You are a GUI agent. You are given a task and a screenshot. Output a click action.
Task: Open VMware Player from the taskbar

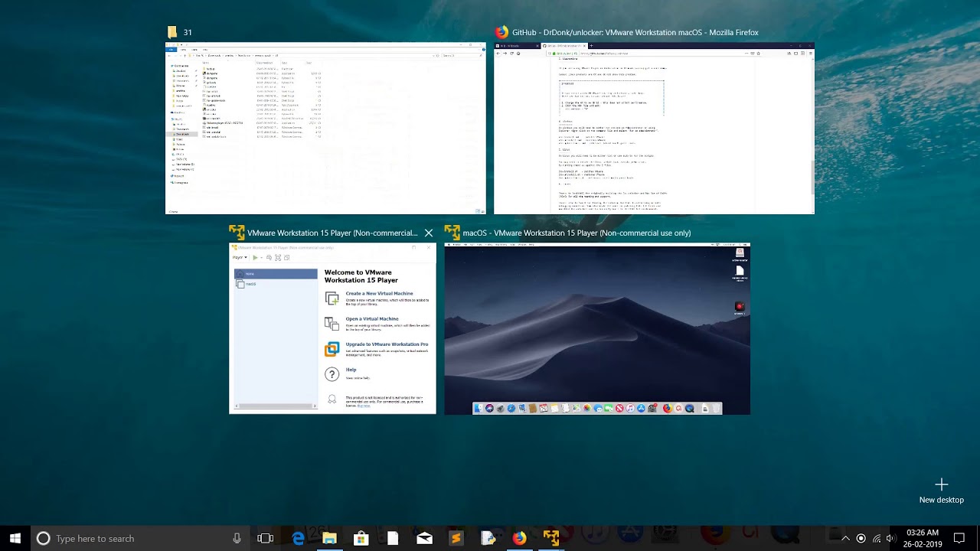pos(551,538)
